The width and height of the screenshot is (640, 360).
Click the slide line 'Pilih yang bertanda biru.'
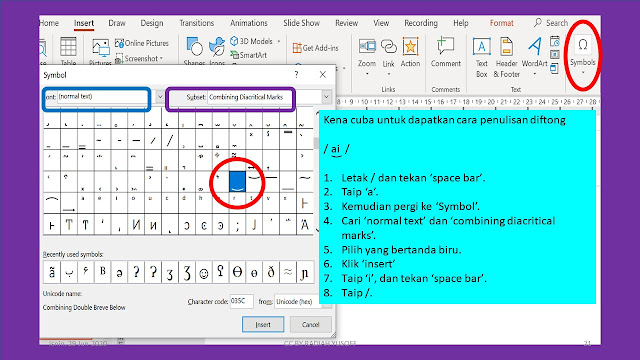(x=401, y=250)
